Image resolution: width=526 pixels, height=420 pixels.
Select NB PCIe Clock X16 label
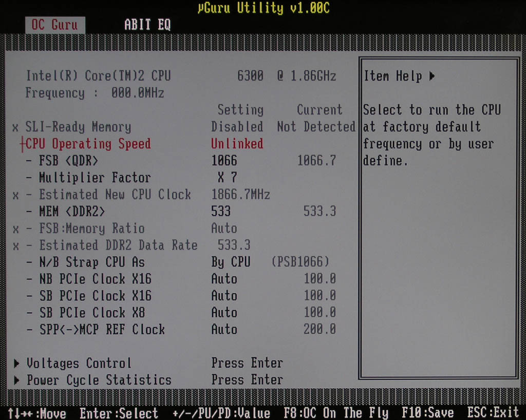95,279
